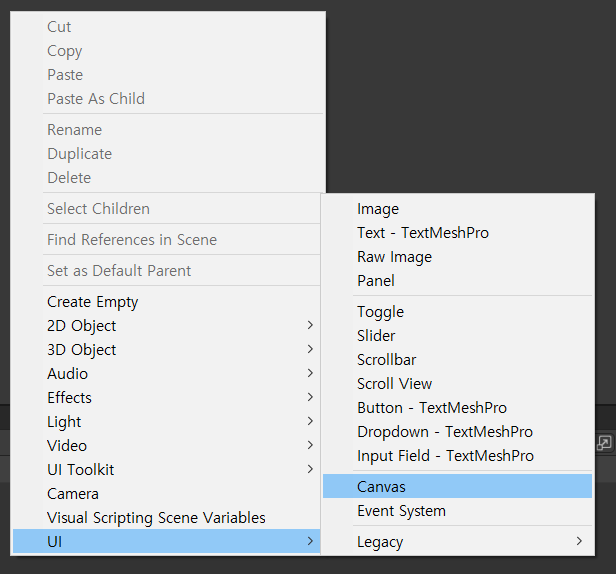
Task: Click the Legacy submenu arrow
Action: (579, 541)
